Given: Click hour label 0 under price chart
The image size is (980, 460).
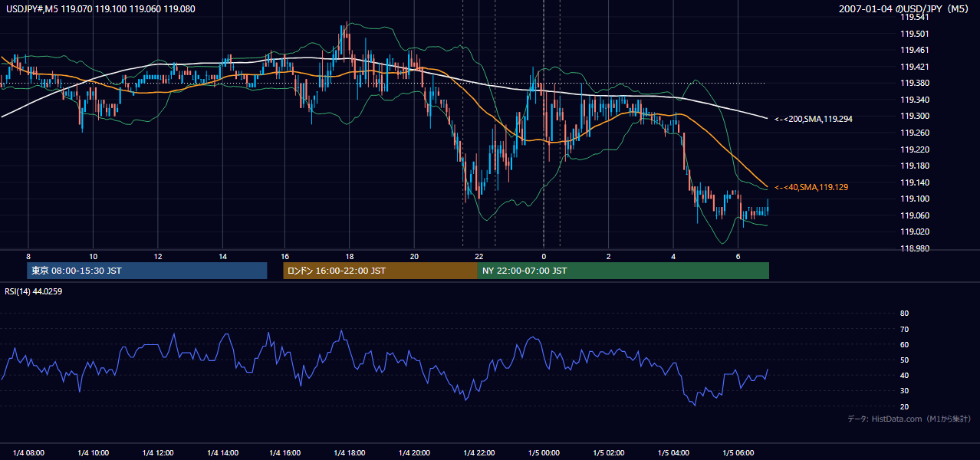Looking at the screenshot, I should pyautogui.click(x=544, y=256).
